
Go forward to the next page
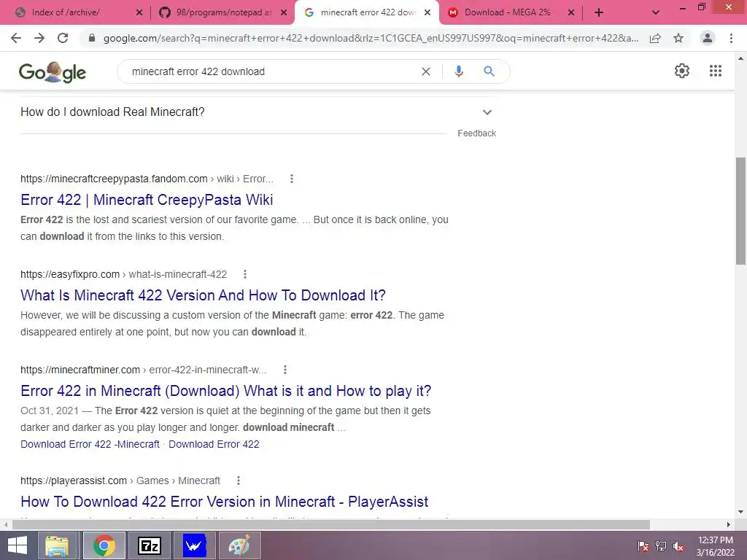[x=39, y=38]
